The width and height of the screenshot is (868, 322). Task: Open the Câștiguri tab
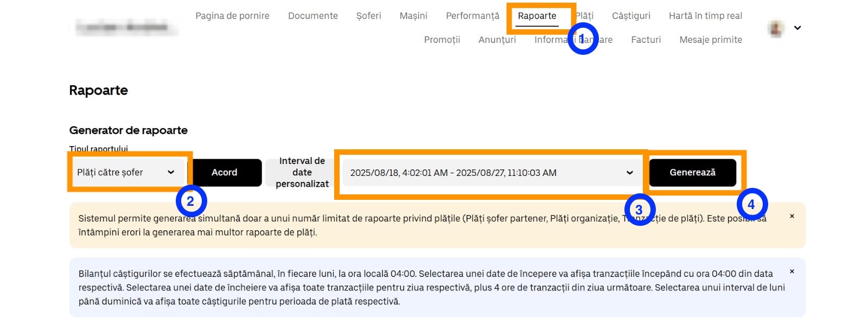pyautogui.click(x=631, y=16)
